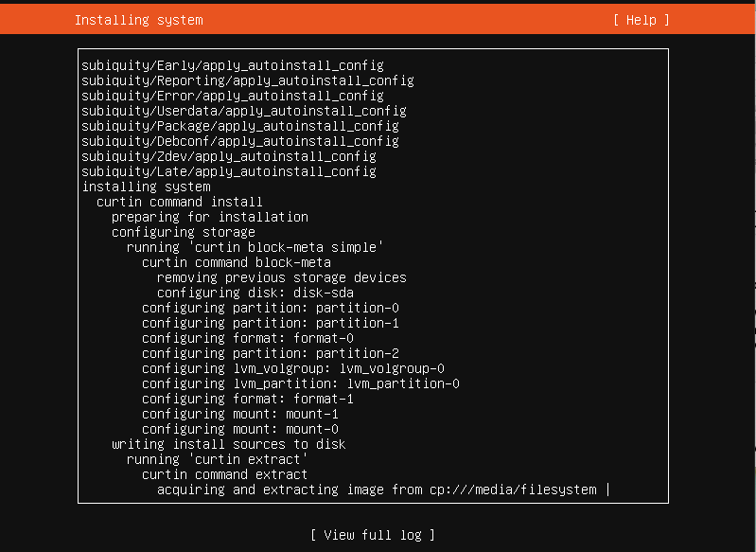The width and height of the screenshot is (756, 552).
Task: Click 'removing previous storage devices' line
Action: [x=282, y=277]
